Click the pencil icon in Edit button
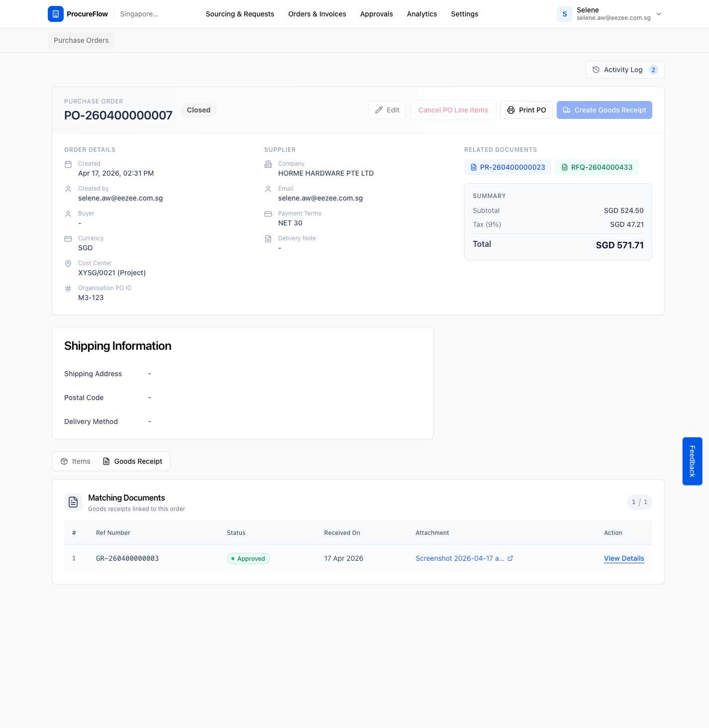The height and width of the screenshot is (728, 709). point(379,110)
